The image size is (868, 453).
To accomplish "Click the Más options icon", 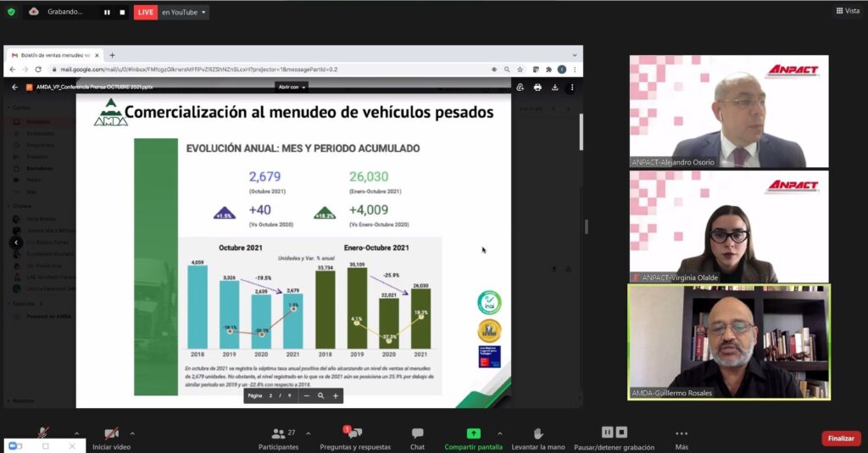I will (682, 438).
